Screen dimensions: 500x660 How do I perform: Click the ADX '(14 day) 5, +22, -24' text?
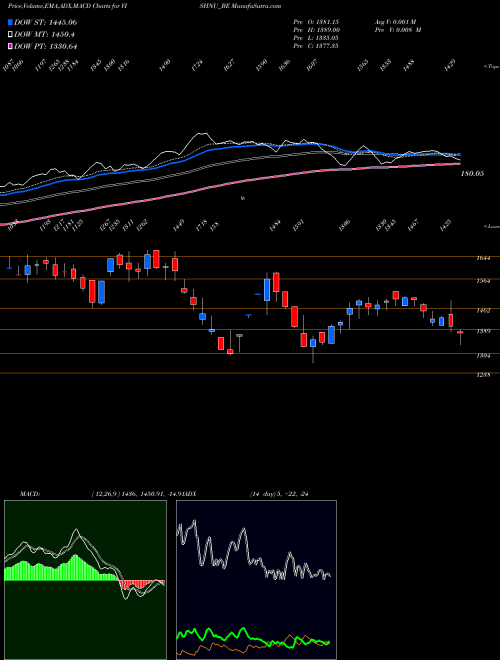[279, 494]
